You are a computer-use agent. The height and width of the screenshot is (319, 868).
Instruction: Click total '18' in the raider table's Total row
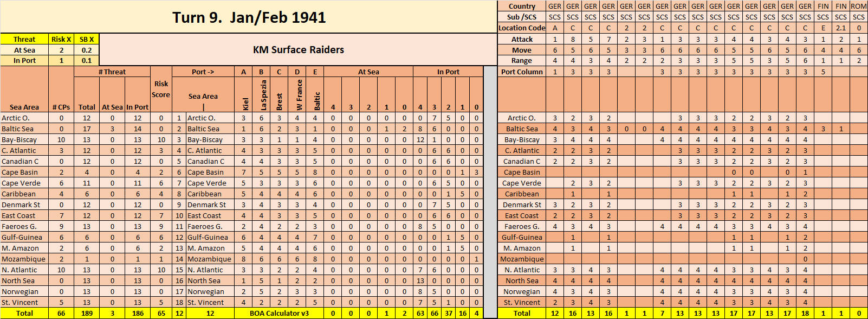[805, 314]
